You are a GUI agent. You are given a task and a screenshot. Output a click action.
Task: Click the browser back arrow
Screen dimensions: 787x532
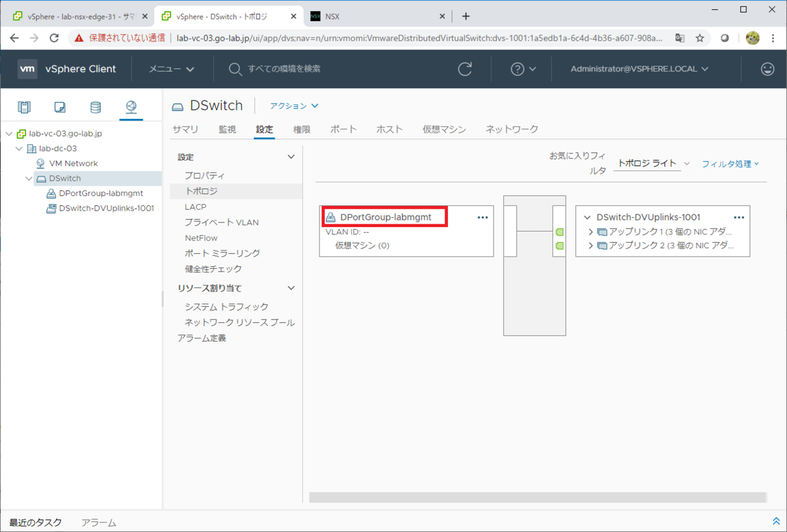(x=14, y=38)
